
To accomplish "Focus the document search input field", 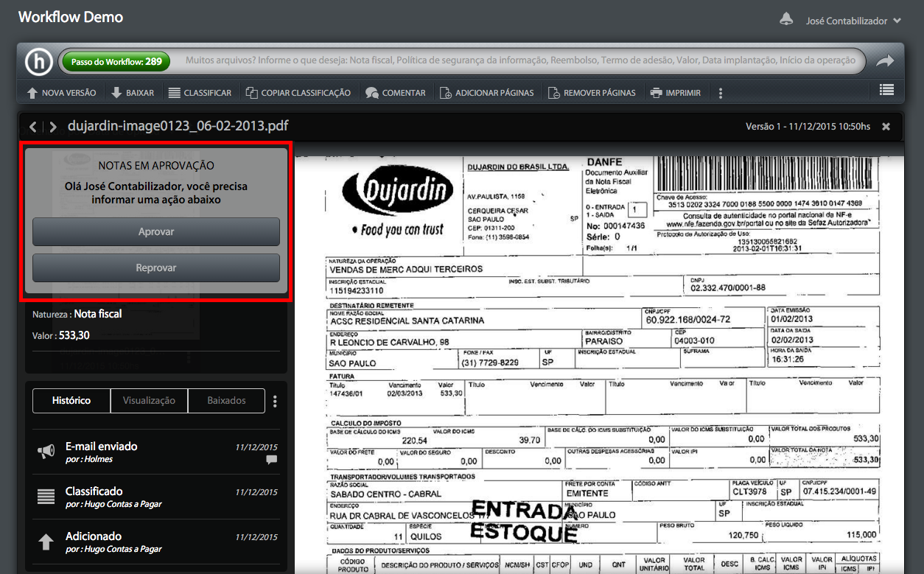I will click(521, 61).
